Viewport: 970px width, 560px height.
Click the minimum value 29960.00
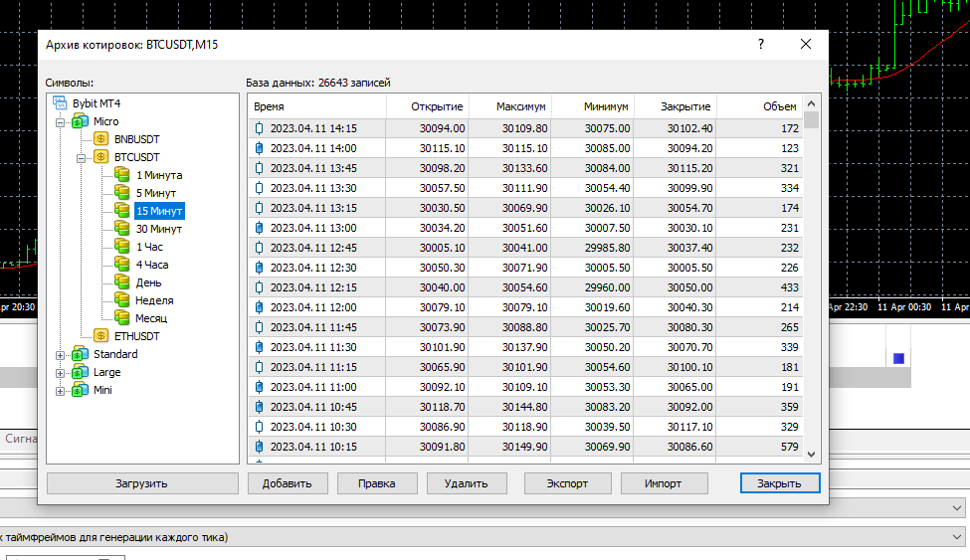click(x=608, y=287)
